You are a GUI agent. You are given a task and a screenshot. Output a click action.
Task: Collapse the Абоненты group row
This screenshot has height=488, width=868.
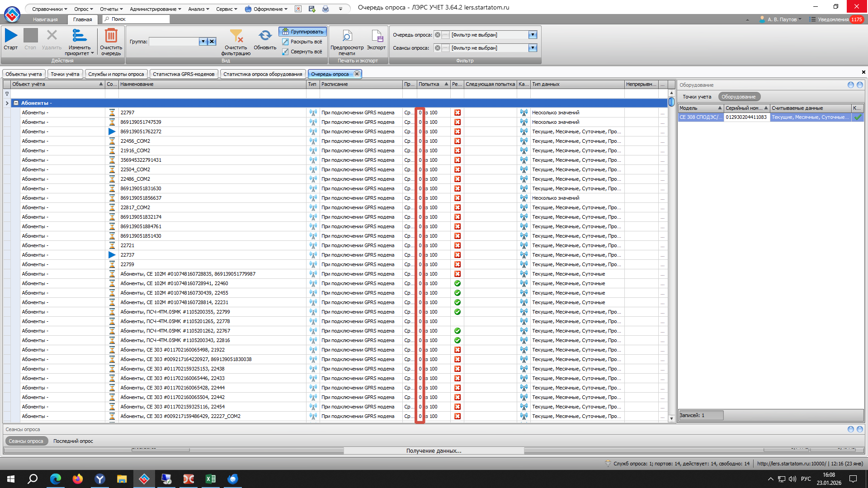(x=16, y=103)
